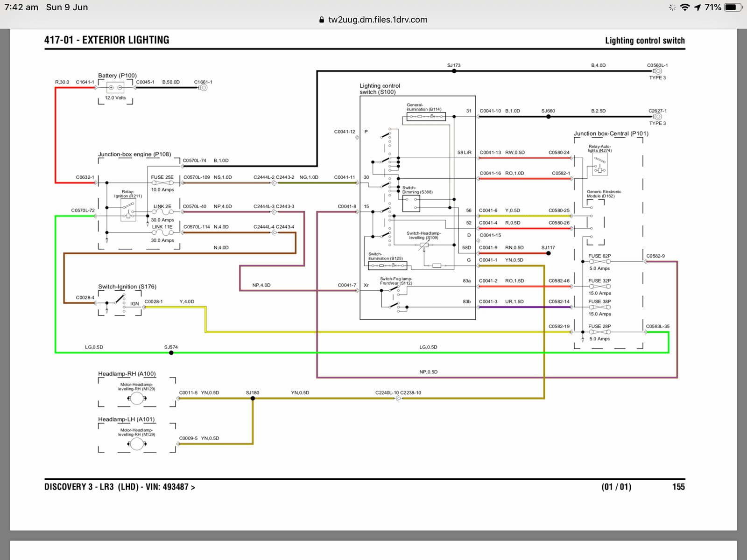This screenshot has height=560, width=747.
Task: Tap the Switch-Fog lamp-Front/rear (S112) label
Action: point(396,281)
